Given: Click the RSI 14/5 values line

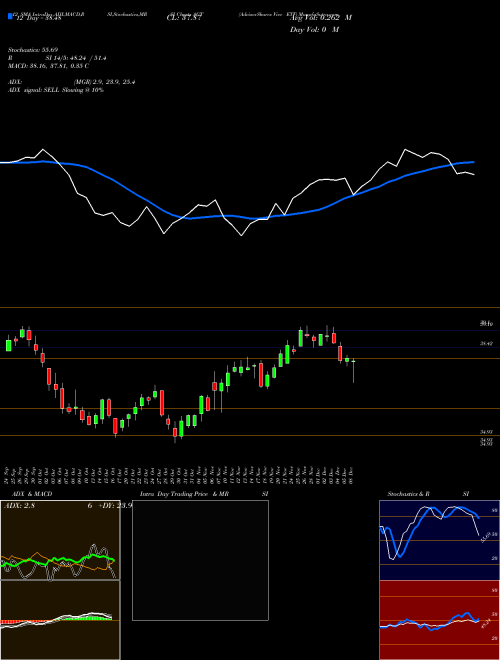Looking at the screenshot, I should click(57, 58).
